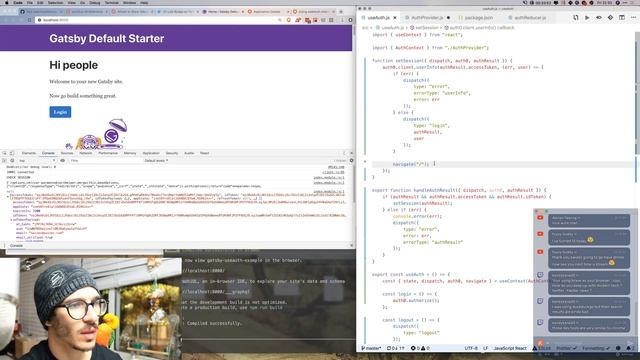Open the Terminal menu in the menu bar
Screen dimensions: 640x360
[x=111, y=2]
